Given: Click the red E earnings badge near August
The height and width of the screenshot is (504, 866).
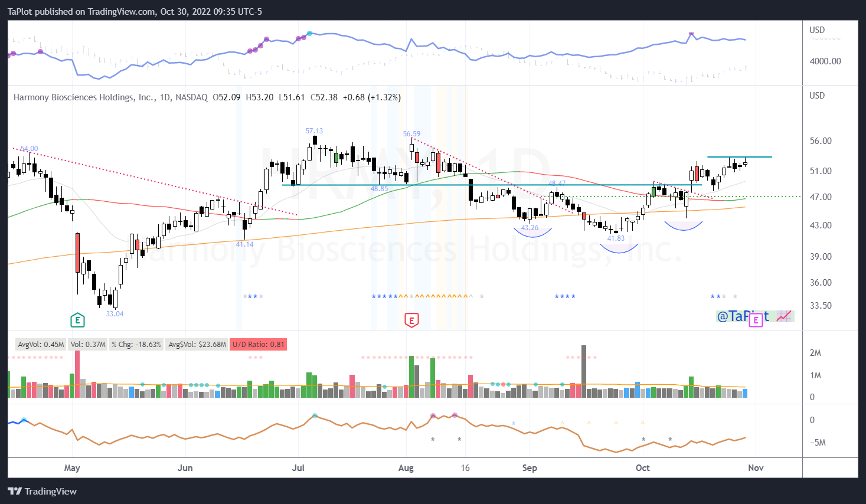Looking at the screenshot, I should pos(411,320).
